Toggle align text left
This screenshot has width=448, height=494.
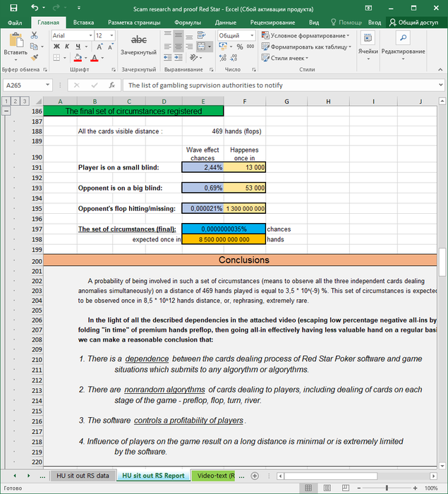[x=168, y=47]
